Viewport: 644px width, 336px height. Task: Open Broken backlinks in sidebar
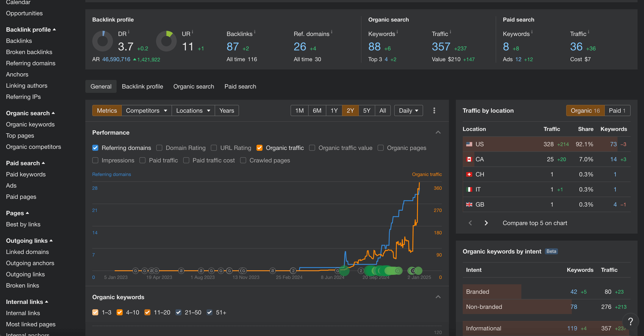pyautogui.click(x=29, y=52)
